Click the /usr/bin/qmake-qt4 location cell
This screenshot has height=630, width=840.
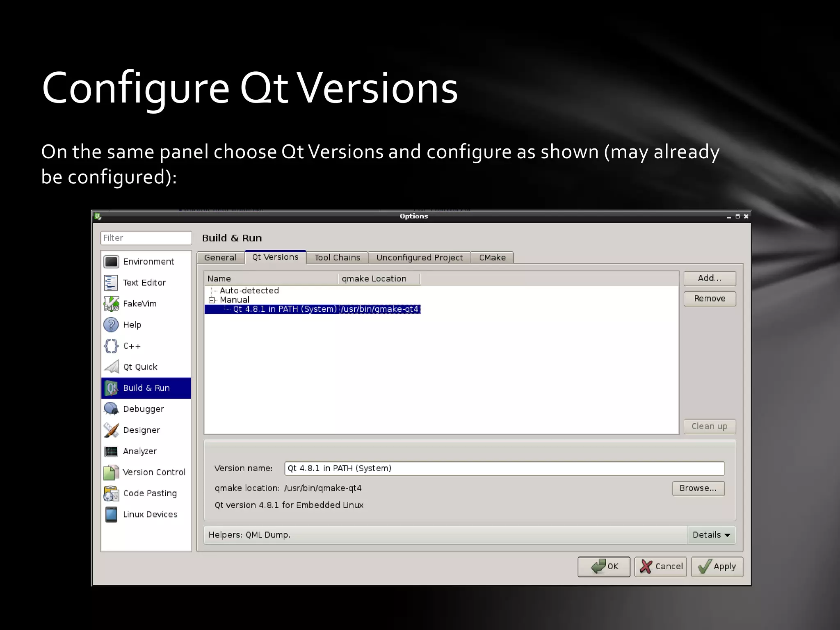[x=380, y=309]
